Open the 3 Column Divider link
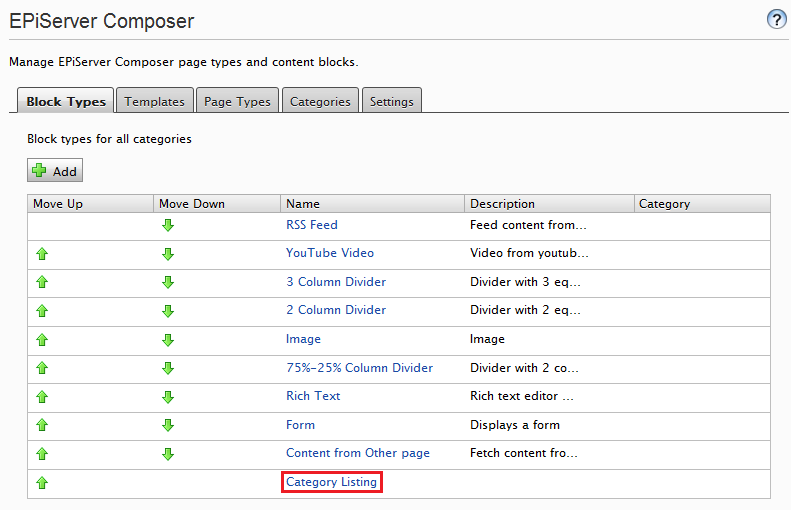The width and height of the screenshot is (791, 510). 336,282
